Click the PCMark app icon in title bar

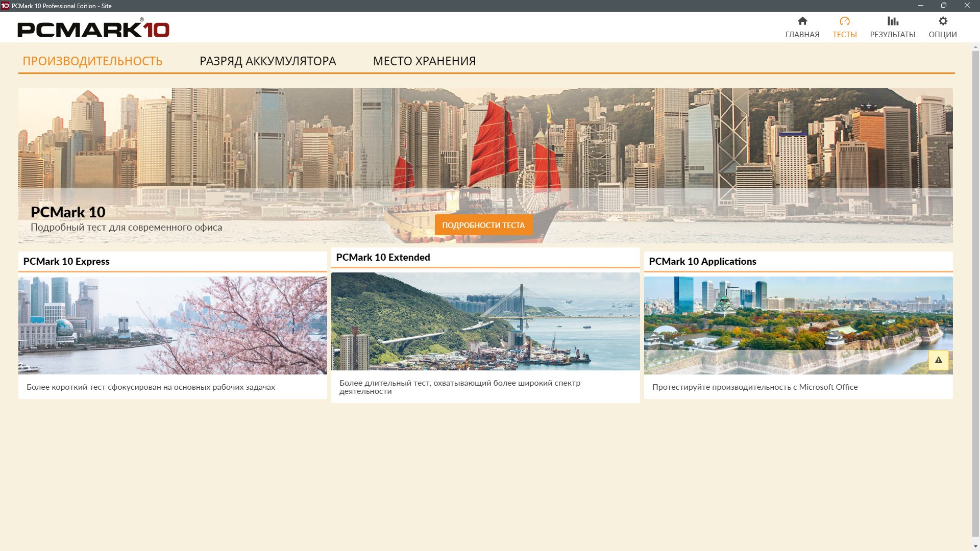point(5,6)
